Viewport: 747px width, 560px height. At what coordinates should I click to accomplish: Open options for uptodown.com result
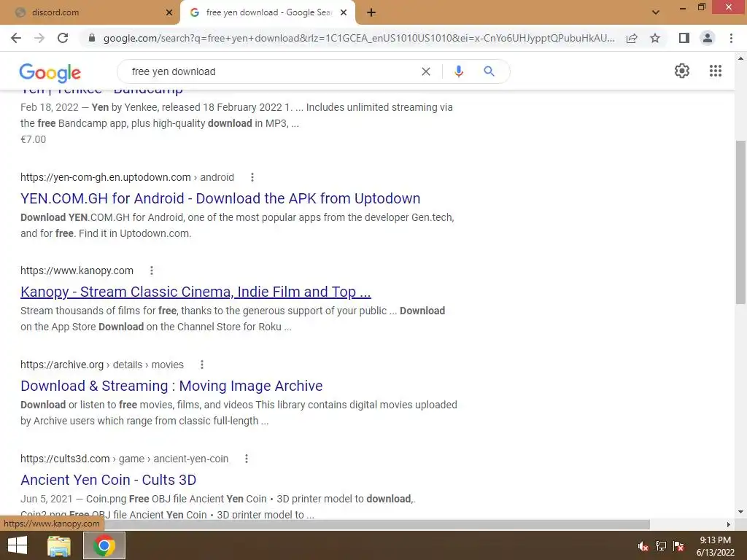(x=252, y=177)
